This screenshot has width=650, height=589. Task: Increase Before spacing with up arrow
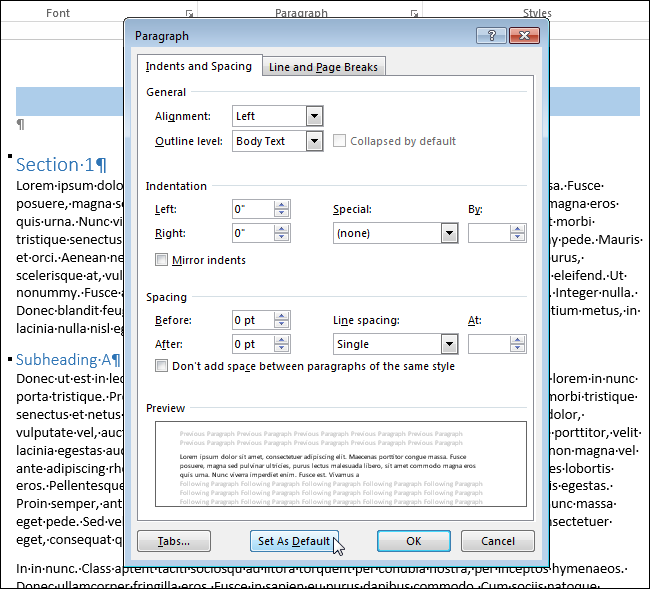(282, 316)
